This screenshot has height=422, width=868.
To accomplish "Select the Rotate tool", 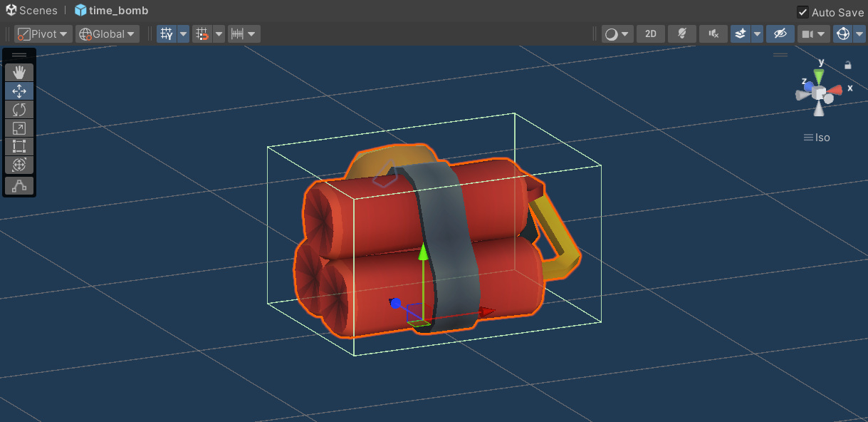I will pos(19,110).
